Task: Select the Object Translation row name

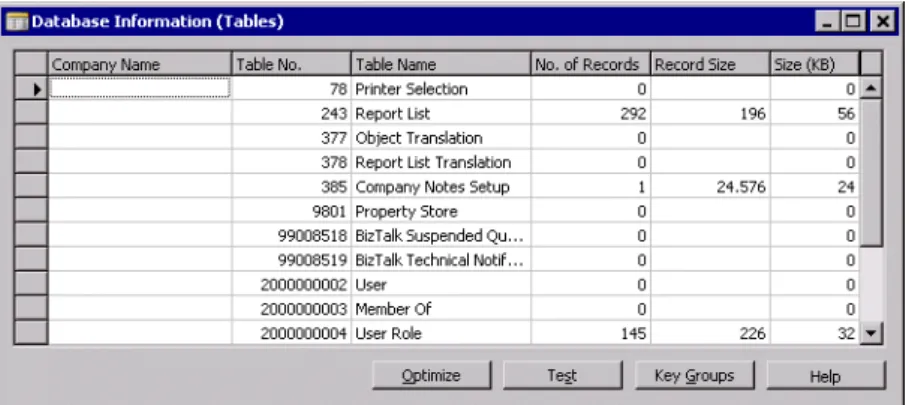Action: 441,138
